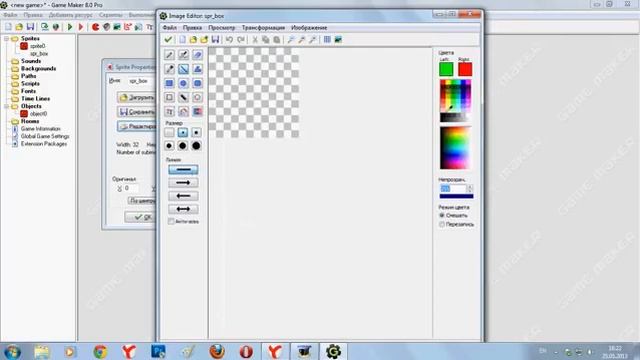
Task: Click Редактировать button in Sprite Properties
Action: (136, 126)
